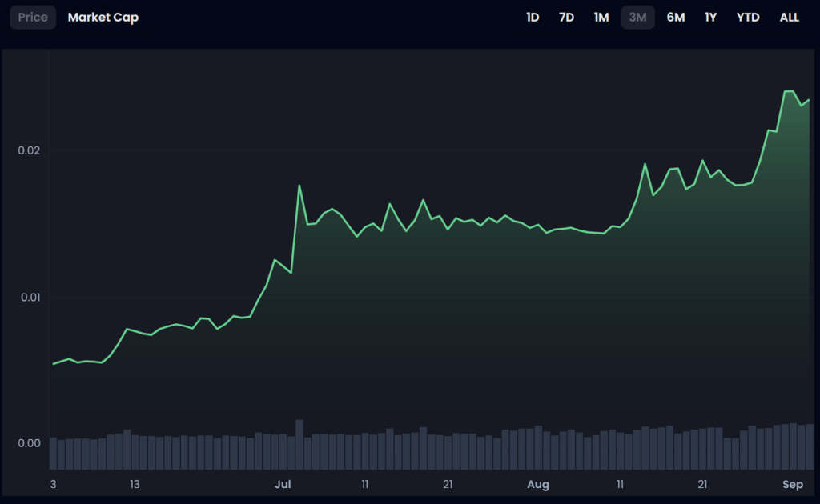This screenshot has height=504, width=820.
Task: Click the 0.01 price axis label
Action: (28, 298)
